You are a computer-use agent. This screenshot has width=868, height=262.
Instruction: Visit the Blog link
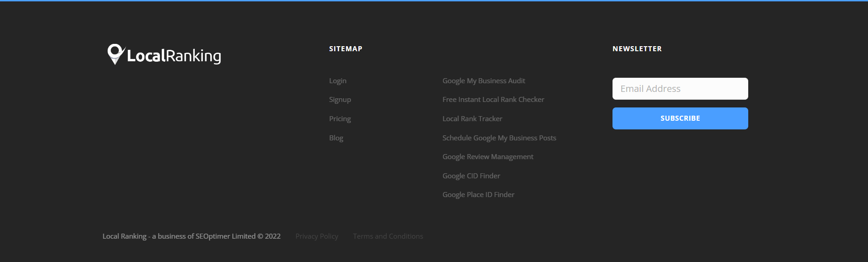pos(336,138)
